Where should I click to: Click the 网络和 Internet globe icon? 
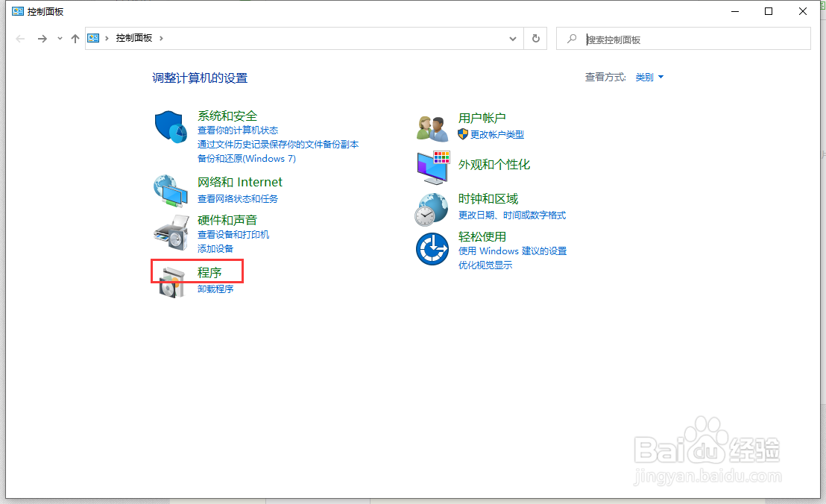point(171,190)
